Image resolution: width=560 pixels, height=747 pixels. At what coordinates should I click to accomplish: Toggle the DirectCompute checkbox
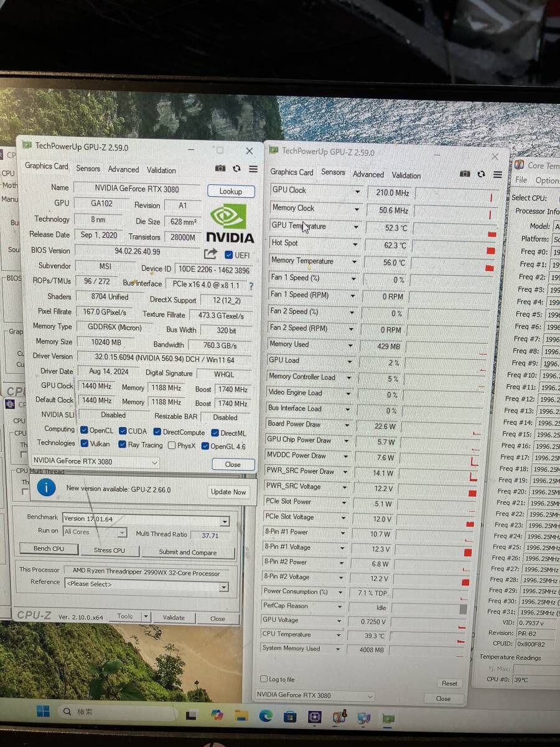(157, 432)
